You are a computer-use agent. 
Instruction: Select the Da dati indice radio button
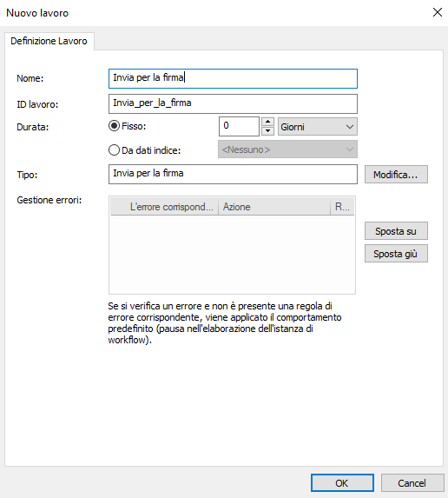[x=115, y=149]
